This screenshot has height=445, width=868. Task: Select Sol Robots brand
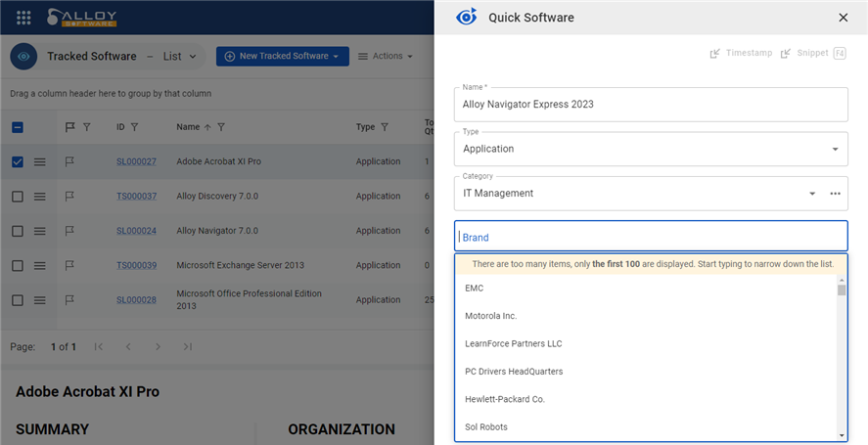(647, 426)
